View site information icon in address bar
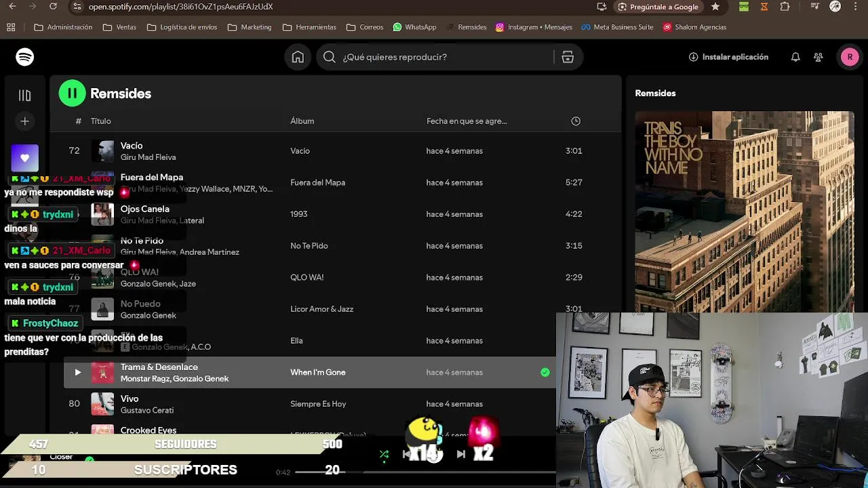This screenshot has height=488, width=868. (77, 7)
